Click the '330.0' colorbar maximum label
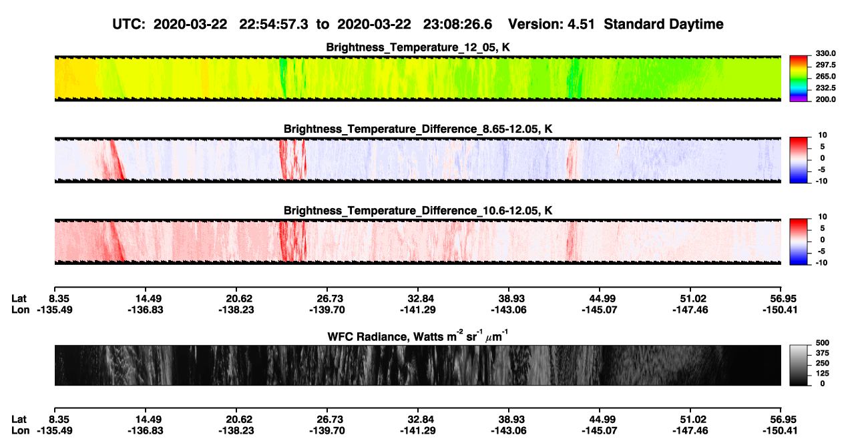The height and width of the screenshot is (445, 868). (x=825, y=53)
